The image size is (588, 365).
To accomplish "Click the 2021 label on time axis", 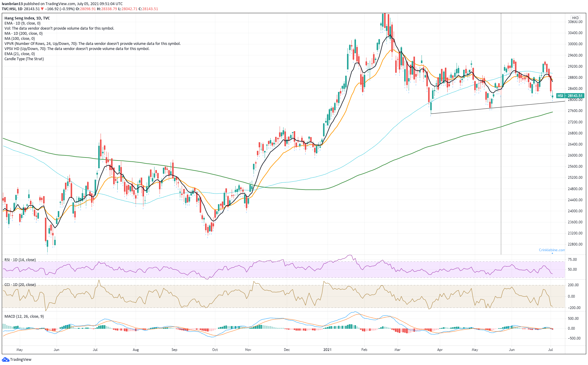I will coord(327,350).
